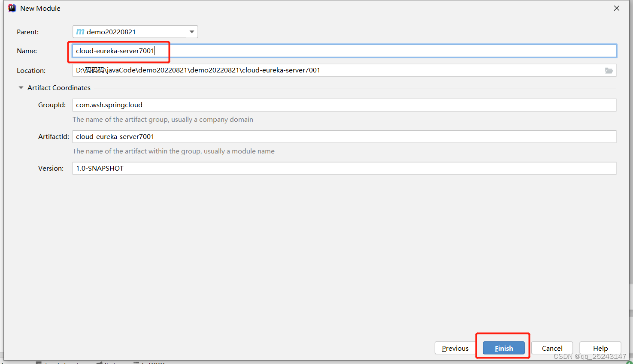The width and height of the screenshot is (633, 364).
Task: Click the 'Parent:' label
Action: tap(27, 32)
